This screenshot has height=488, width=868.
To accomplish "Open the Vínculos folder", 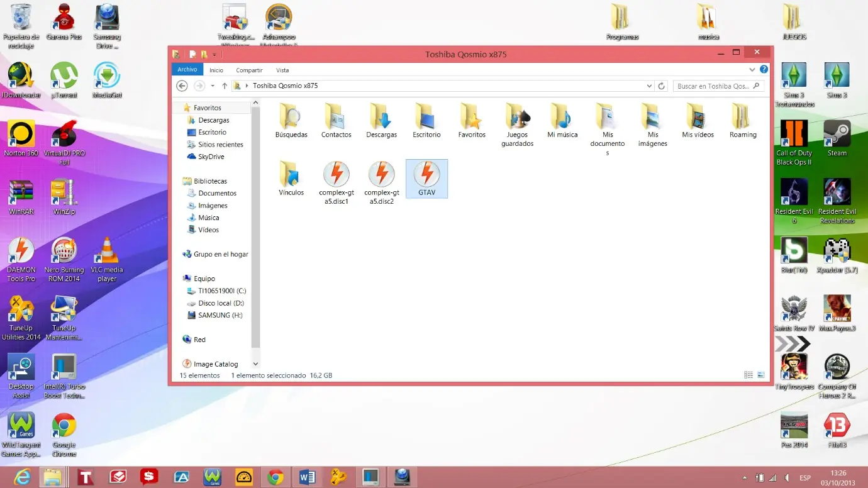I will (x=291, y=179).
